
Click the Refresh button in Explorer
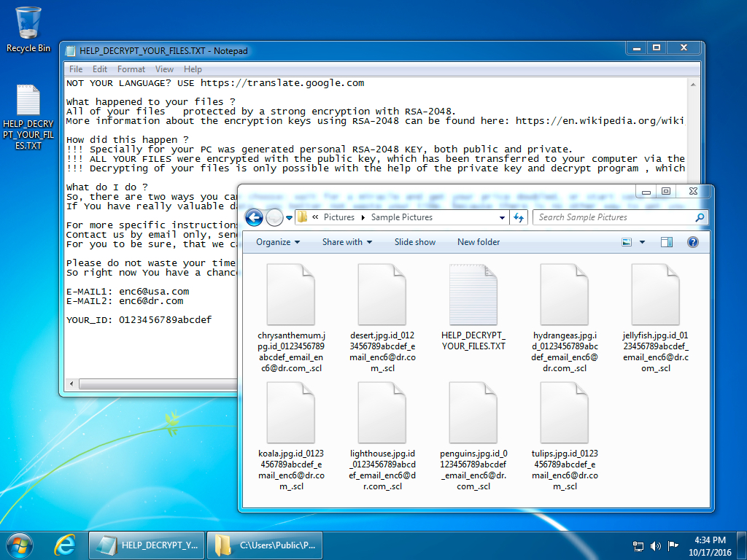pos(519,217)
